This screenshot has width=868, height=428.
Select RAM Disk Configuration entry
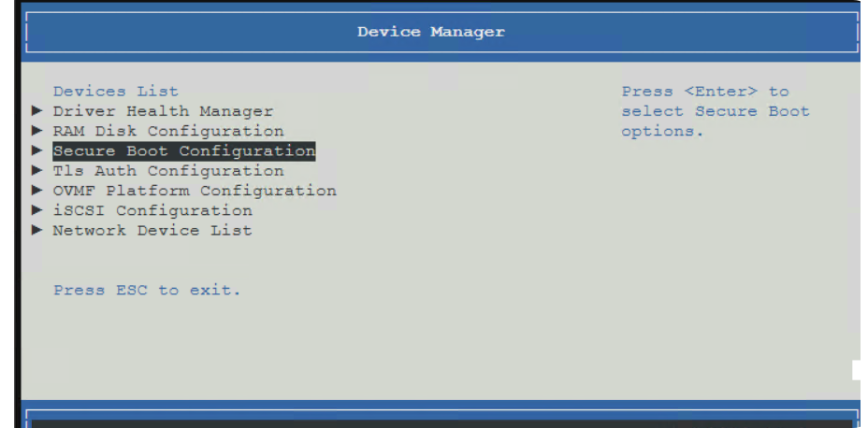click(x=168, y=131)
